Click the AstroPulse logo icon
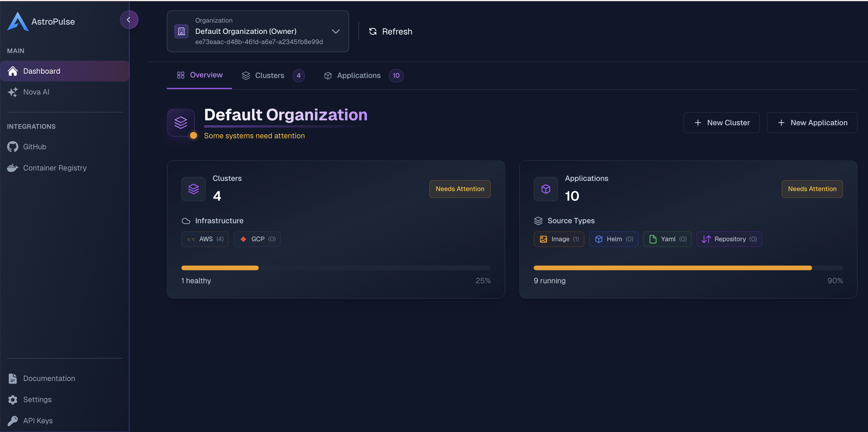This screenshot has width=868, height=432. click(17, 21)
